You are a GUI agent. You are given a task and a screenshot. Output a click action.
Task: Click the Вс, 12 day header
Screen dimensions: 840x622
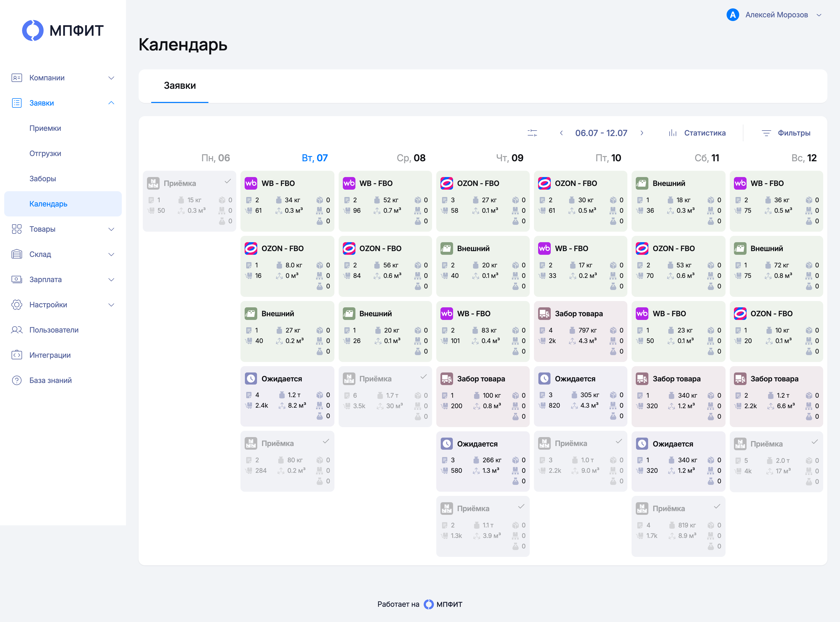pos(804,158)
